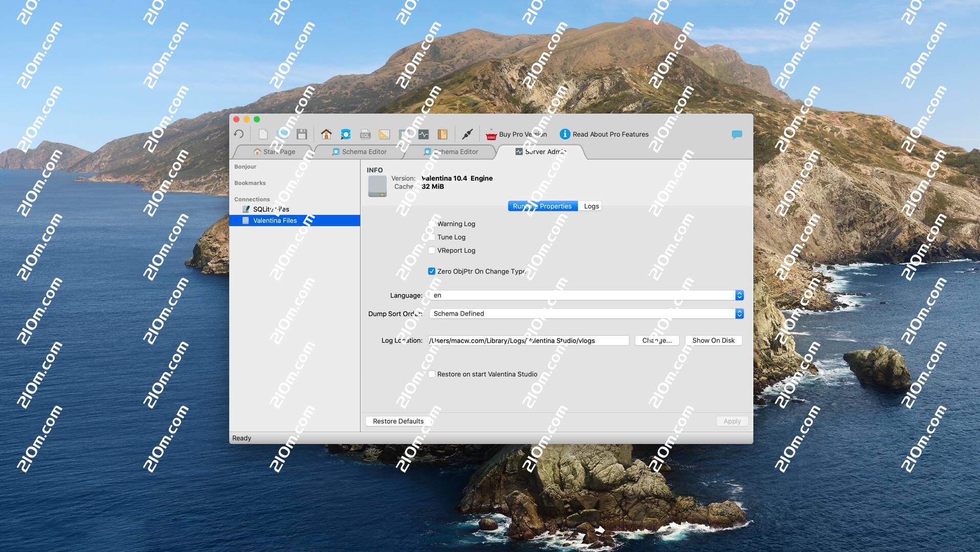This screenshot has width=980, height=552.
Task: Click the Server Admin activity monitor icon
Action: coord(424,134)
